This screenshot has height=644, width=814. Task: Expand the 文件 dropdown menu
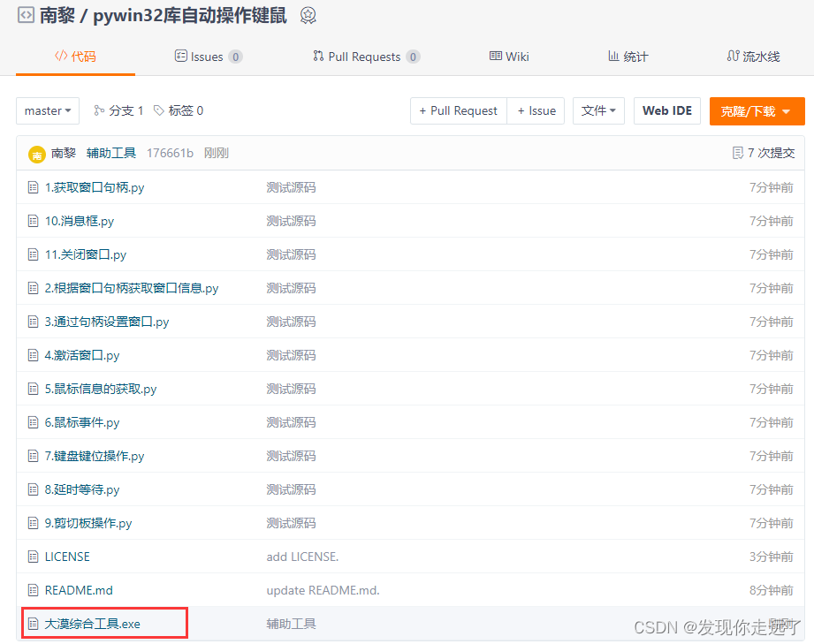pyautogui.click(x=598, y=110)
